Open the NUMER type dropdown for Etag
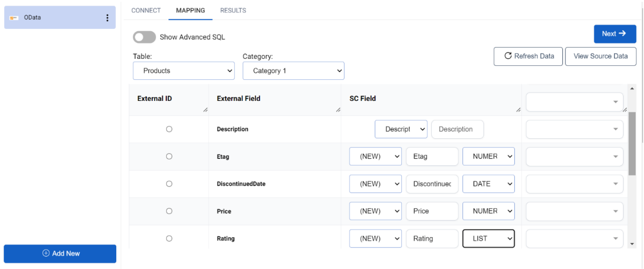644x269 pixels. 488,156
